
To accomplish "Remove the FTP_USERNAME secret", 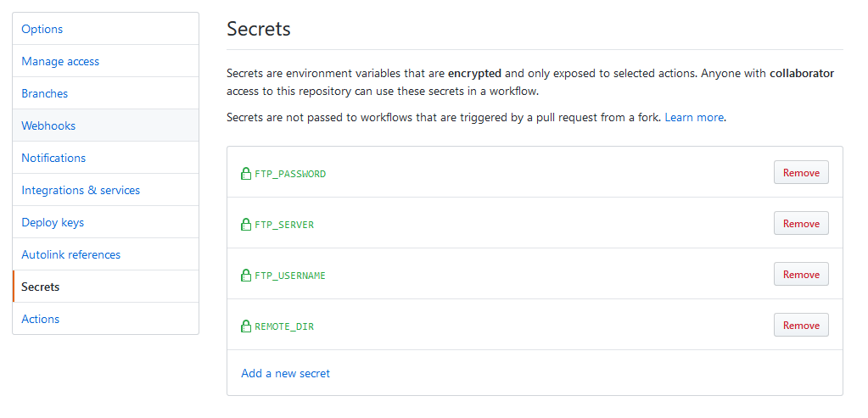I will 801,274.
